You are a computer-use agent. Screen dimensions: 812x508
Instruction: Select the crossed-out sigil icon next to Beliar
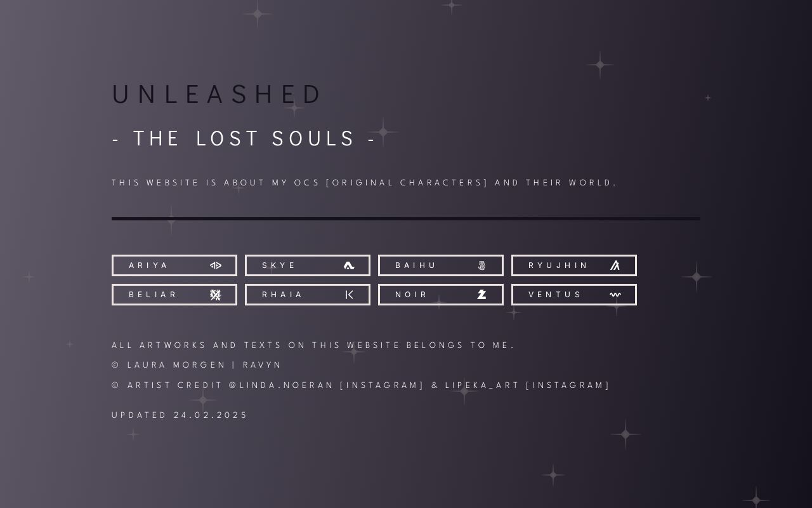[x=216, y=294]
